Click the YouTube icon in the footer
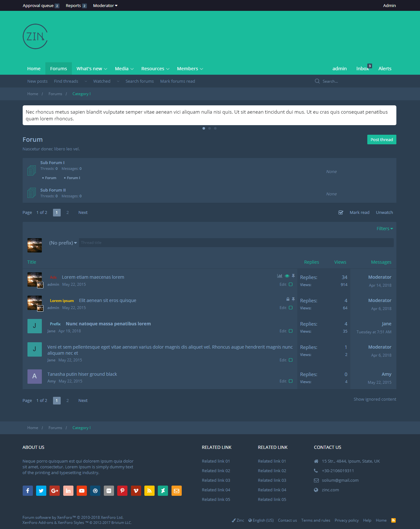The width and height of the screenshot is (420, 529). point(82,491)
